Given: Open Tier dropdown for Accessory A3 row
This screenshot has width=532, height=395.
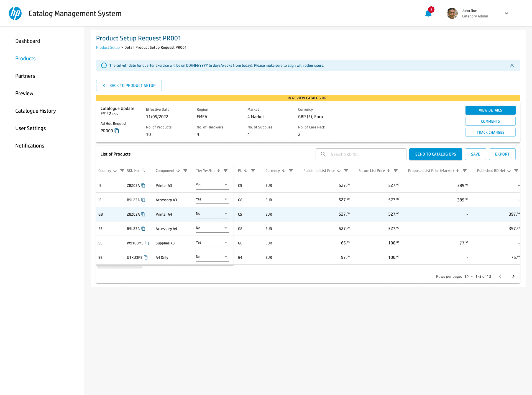Looking at the screenshot, I should click(x=212, y=200).
